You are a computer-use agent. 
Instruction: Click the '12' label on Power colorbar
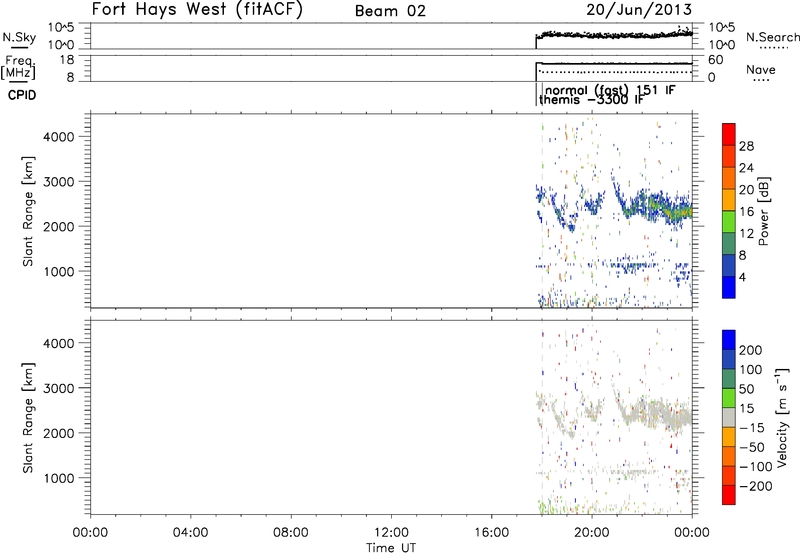(746, 234)
